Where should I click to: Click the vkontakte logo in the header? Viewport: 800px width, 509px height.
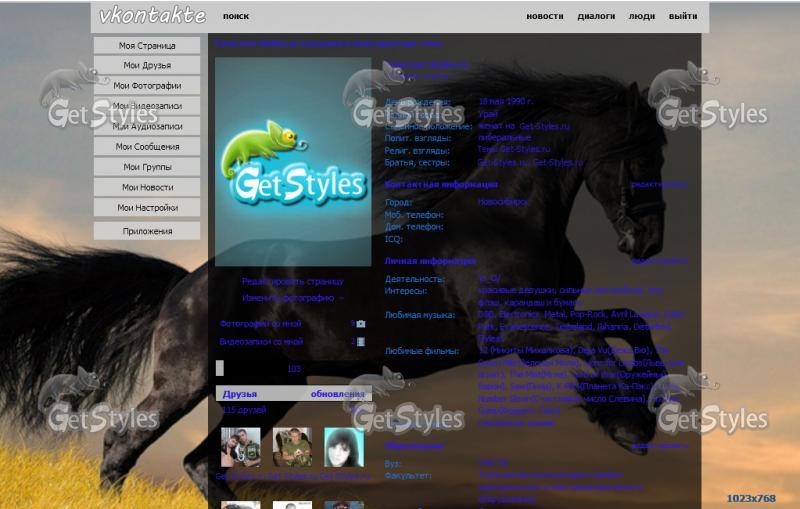pyautogui.click(x=152, y=15)
